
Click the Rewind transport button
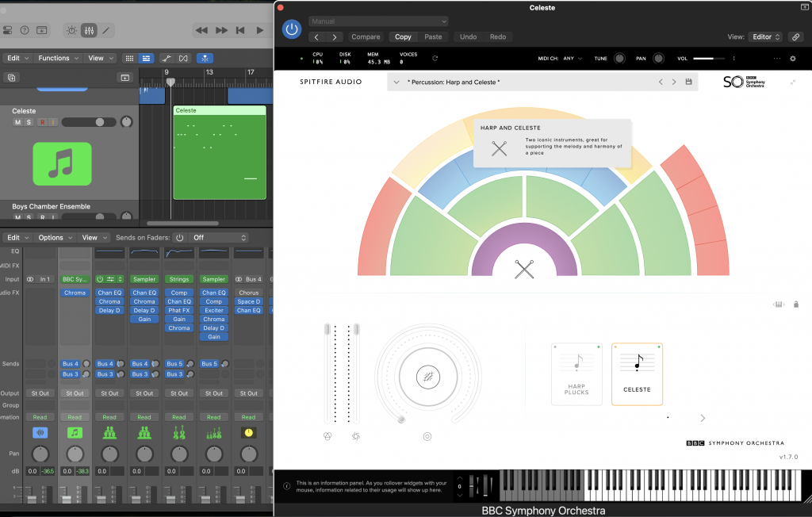tap(201, 31)
